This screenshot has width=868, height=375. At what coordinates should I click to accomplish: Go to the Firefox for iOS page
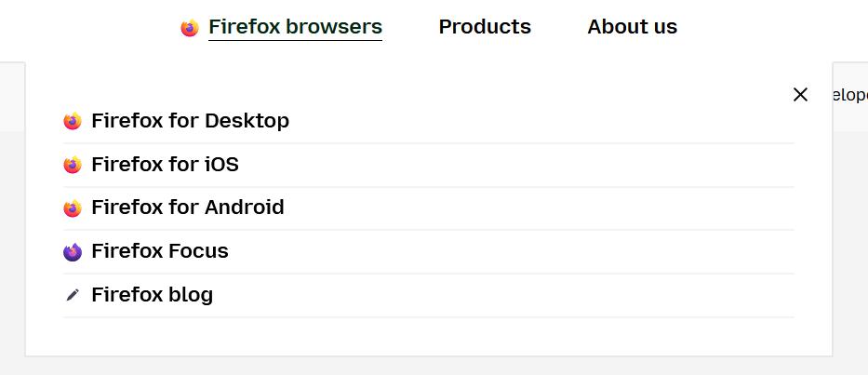pos(165,165)
